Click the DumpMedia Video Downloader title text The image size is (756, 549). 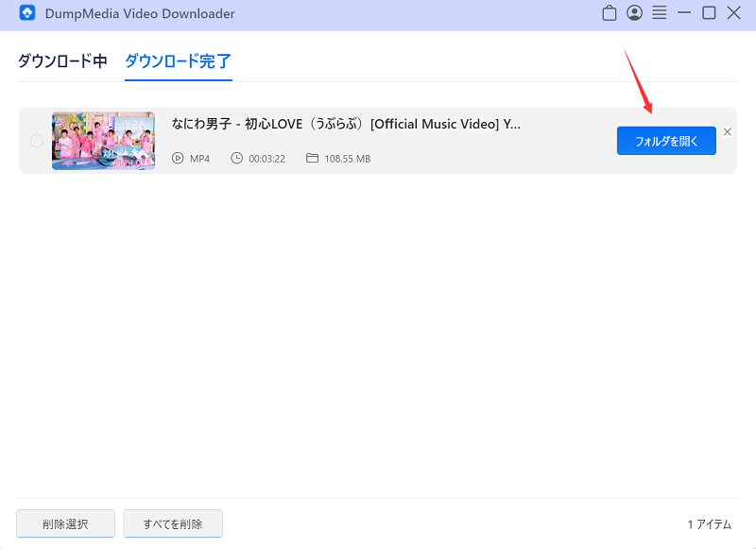pyautogui.click(x=140, y=13)
